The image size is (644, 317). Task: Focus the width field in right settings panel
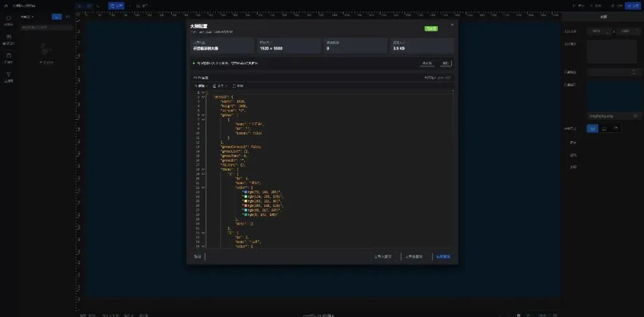click(x=599, y=31)
